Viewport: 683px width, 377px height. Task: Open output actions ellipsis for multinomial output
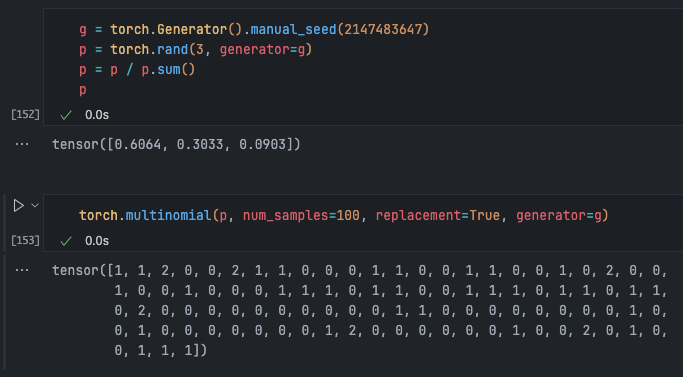tap(22, 270)
